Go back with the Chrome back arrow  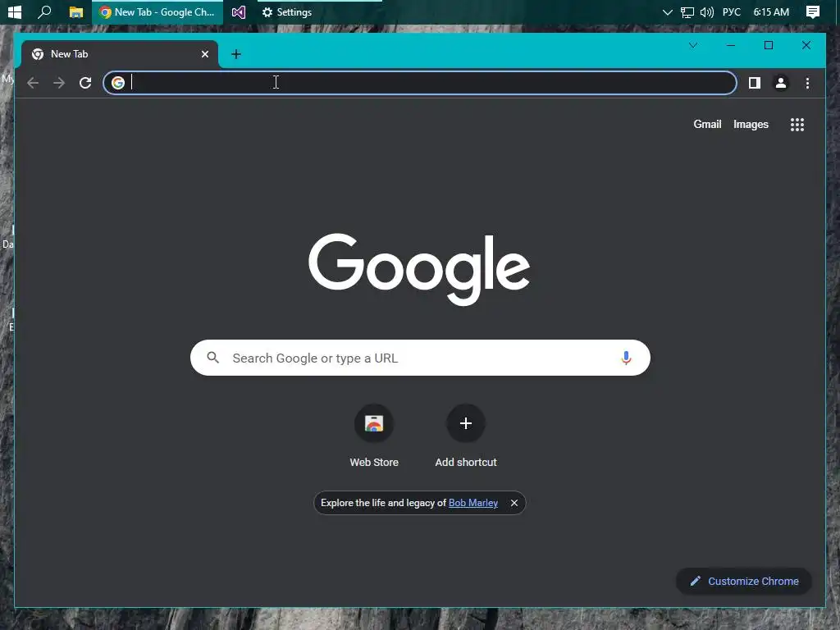[x=33, y=83]
